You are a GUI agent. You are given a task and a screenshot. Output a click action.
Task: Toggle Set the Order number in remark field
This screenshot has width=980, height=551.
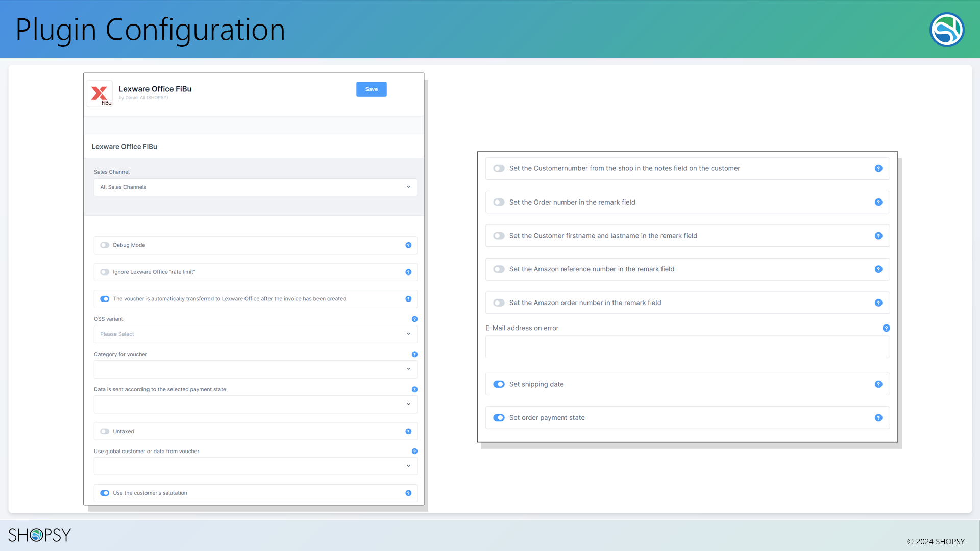click(x=499, y=203)
